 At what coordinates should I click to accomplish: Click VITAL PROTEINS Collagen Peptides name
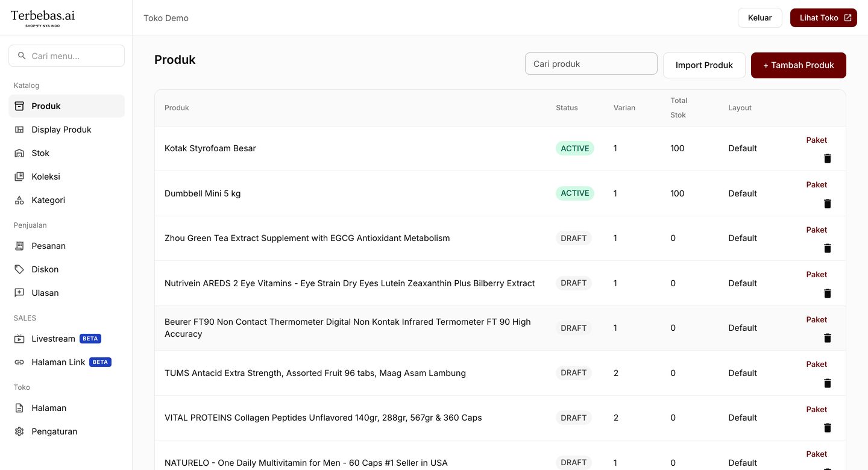(x=323, y=418)
